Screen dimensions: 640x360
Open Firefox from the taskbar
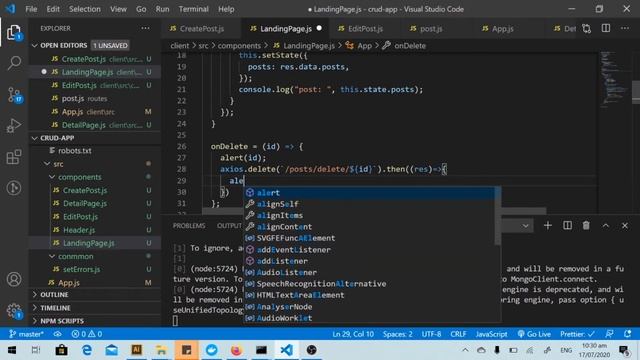point(236,350)
